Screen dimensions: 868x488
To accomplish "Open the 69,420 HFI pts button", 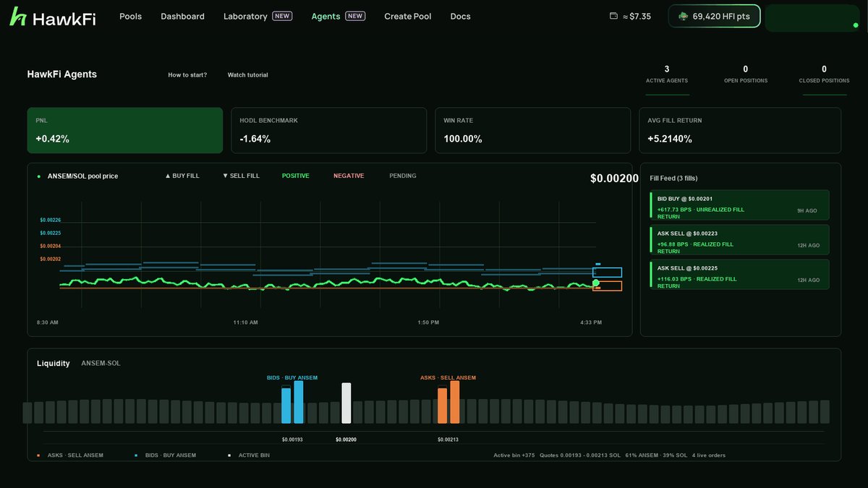I will click(x=714, y=16).
